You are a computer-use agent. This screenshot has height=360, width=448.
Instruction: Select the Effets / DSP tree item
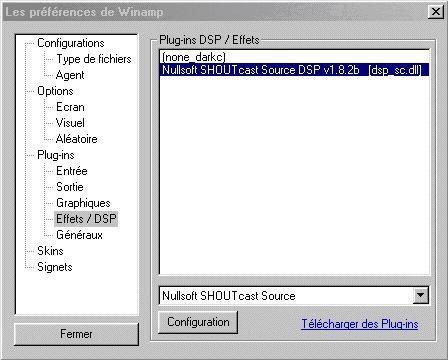(x=86, y=219)
